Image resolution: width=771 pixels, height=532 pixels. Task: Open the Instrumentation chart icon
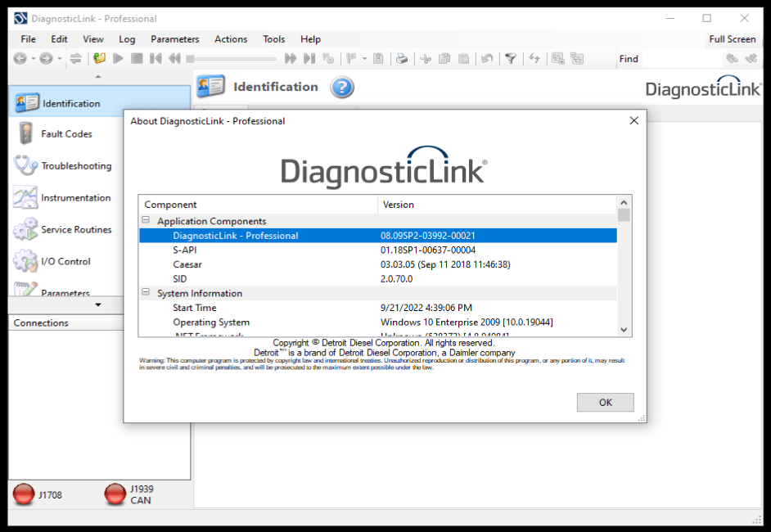pyautogui.click(x=25, y=198)
